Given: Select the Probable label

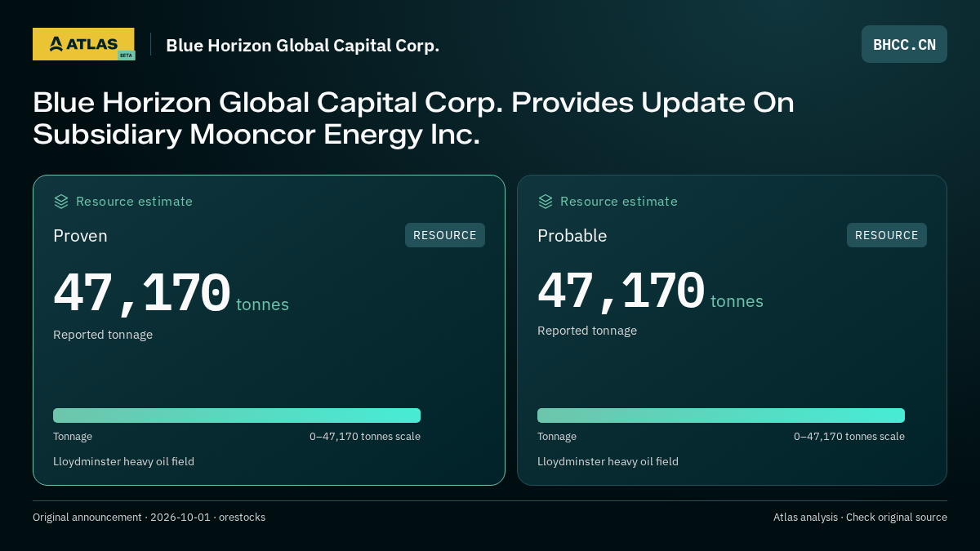Looking at the screenshot, I should [x=572, y=236].
